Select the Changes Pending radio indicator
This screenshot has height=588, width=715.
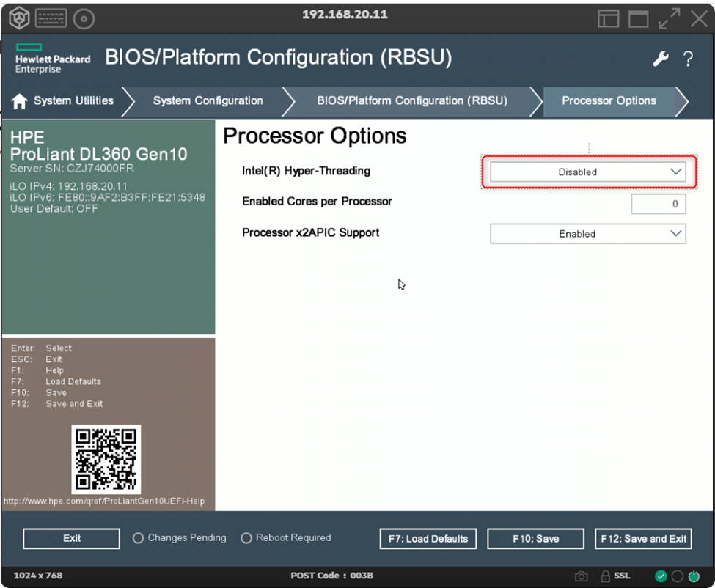(x=138, y=538)
